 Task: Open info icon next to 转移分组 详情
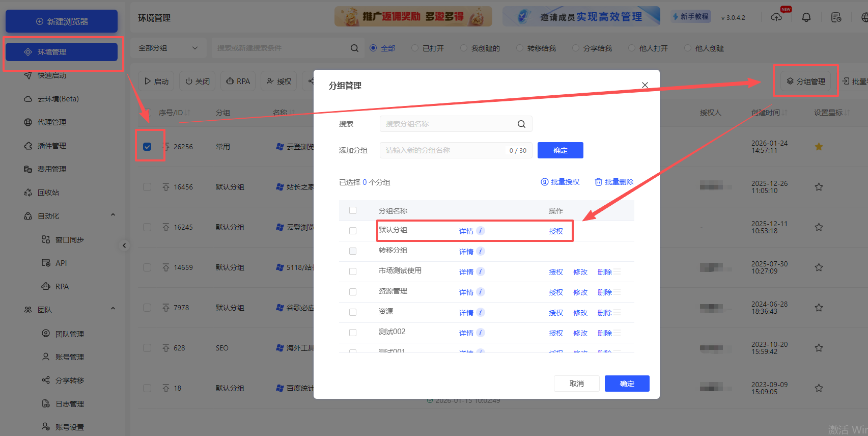tap(481, 251)
